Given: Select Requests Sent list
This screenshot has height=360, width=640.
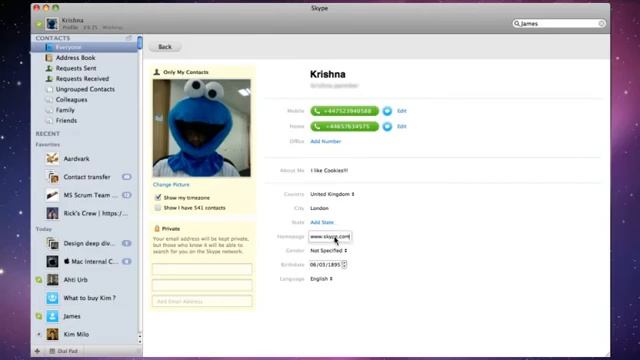Looking at the screenshot, I should 76,68.
